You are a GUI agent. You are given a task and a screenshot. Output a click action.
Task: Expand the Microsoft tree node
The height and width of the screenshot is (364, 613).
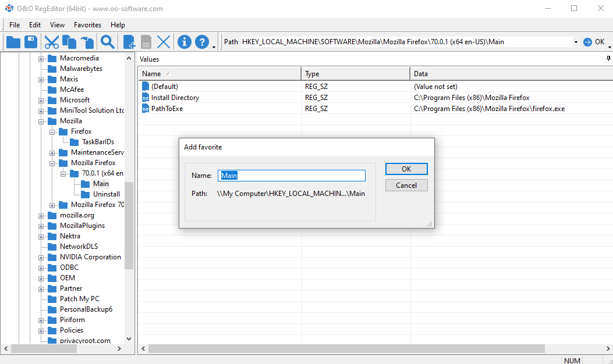coord(41,101)
